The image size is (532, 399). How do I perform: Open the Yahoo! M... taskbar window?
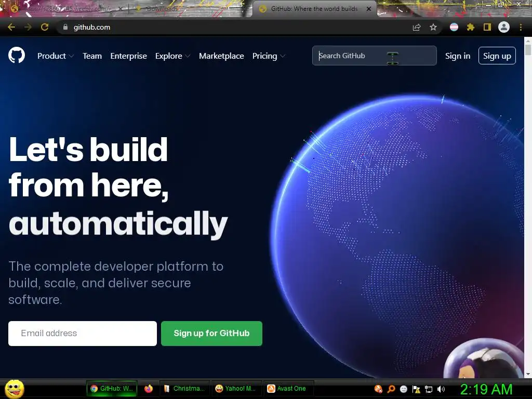(x=236, y=389)
